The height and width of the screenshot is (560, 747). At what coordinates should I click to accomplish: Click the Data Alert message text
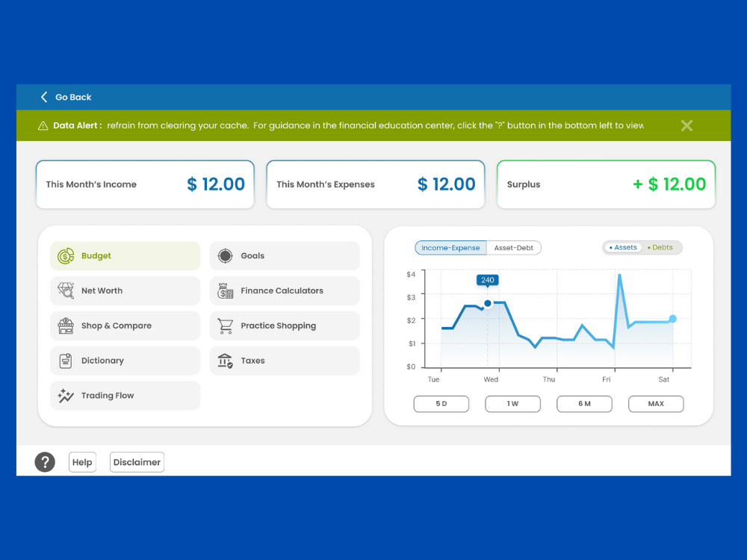[375, 125]
